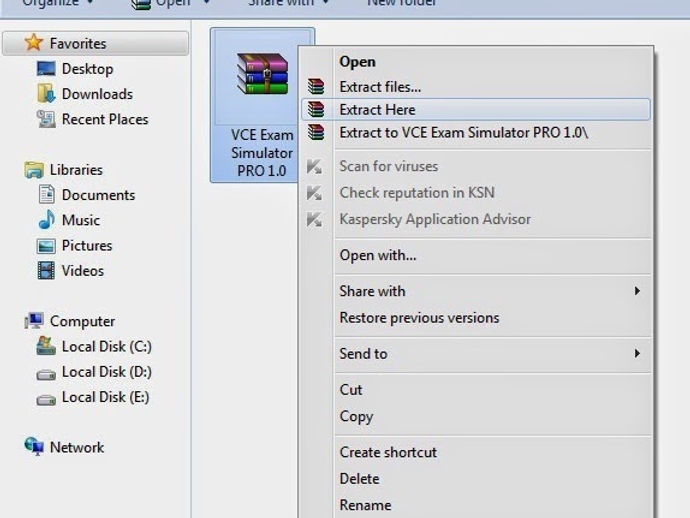Choose Cut from the context menu
690x518 pixels.
pos(476,390)
